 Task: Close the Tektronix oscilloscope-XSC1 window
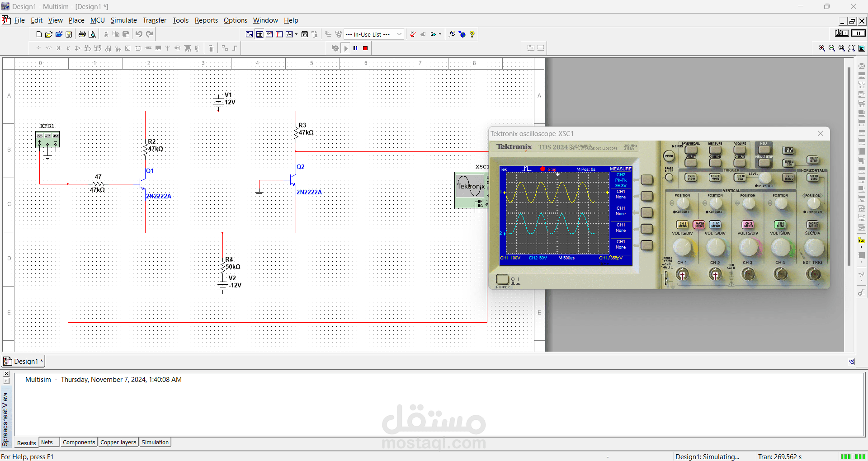[x=821, y=133]
